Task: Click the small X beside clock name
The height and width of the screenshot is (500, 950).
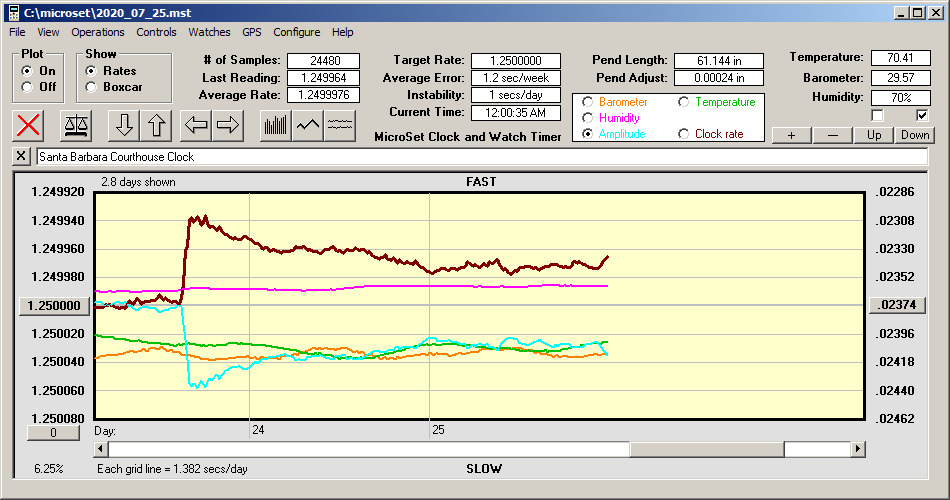Action: pos(21,156)
